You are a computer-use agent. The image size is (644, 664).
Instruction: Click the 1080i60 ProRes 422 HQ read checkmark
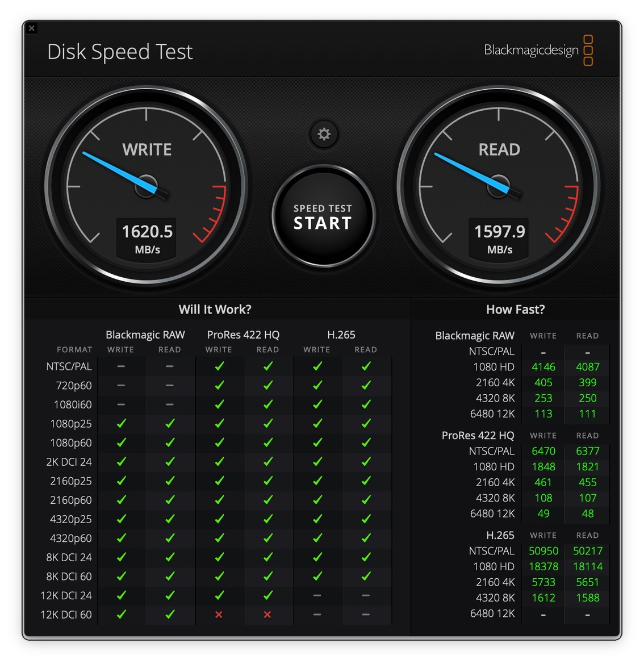267,404
